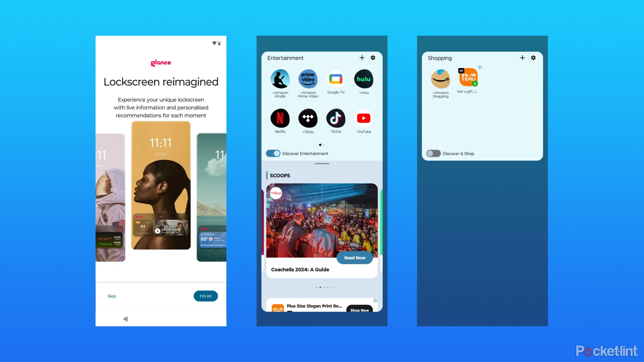This screenshot has height=362, width=644.
Task: Open Entertainment section settings gear
Action: pos(373,58)
